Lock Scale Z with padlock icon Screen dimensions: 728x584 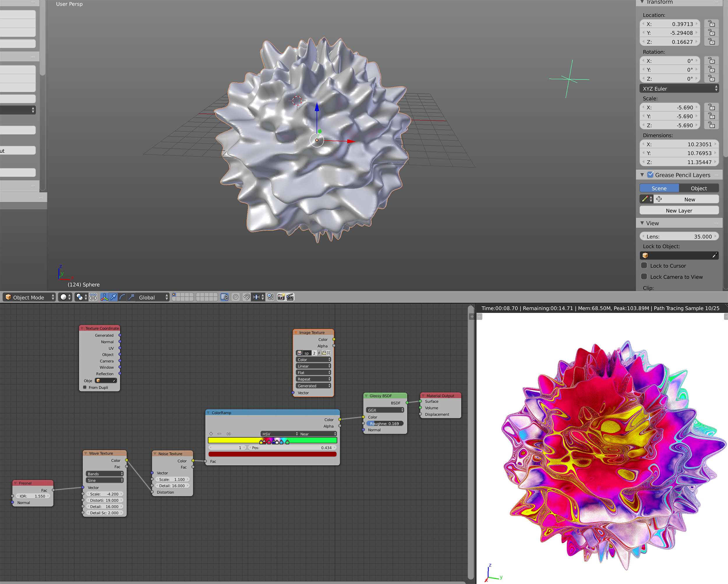point(711,125)
